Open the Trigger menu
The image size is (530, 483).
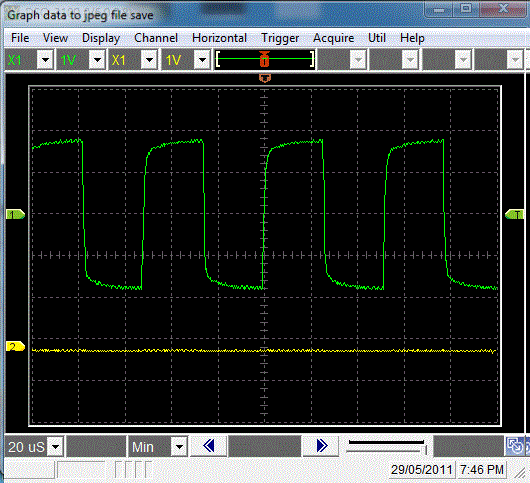(x=280, y=38)
